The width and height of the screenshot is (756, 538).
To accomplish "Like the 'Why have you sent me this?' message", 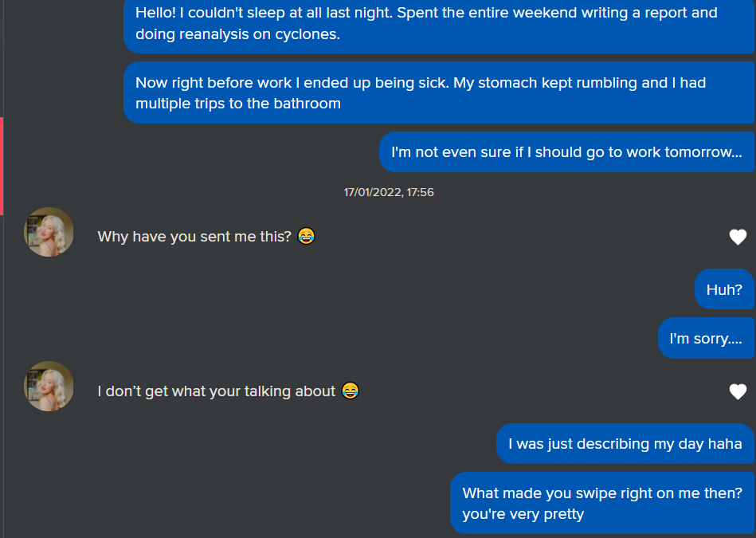I will (738, 237).
